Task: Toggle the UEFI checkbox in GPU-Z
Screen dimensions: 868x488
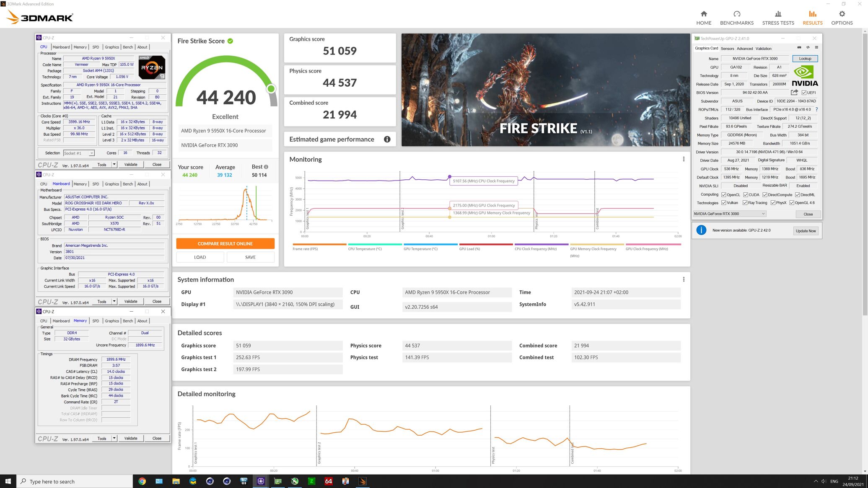Action: tap(803, 93)
